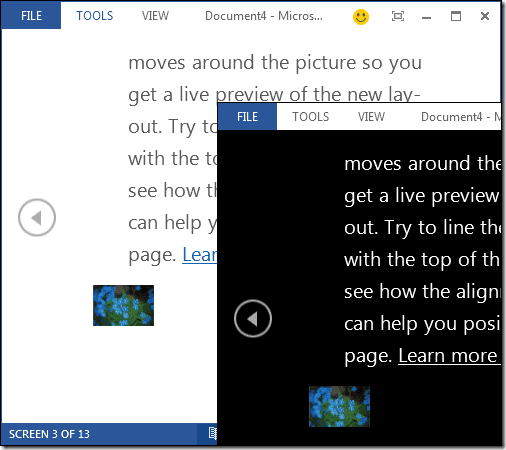Click the layout icon in the blue status bar

click(x=213, y=434)
